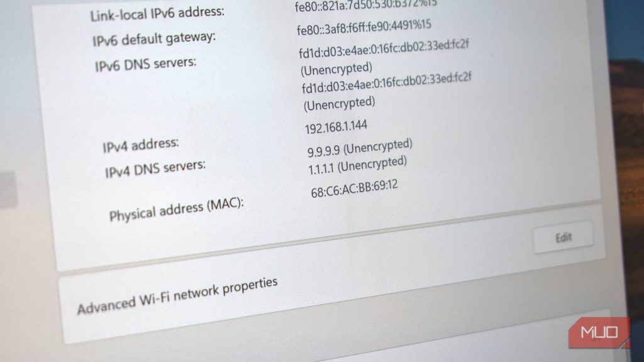This screenshot has width=644, height=362.
Task: Select the MAC address 68:C6:AC:BB:69:12
Action: (x=354, y=189)
